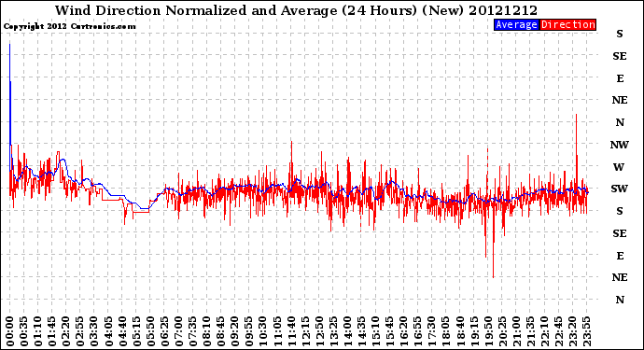Click the 21:35 time axis label
644x350 pixels.
tap(530, 331)
